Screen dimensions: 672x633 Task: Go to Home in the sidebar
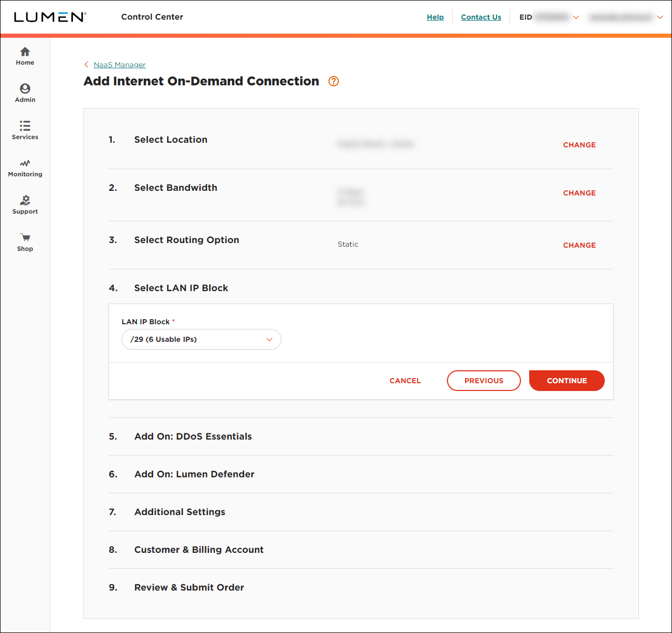25,56
